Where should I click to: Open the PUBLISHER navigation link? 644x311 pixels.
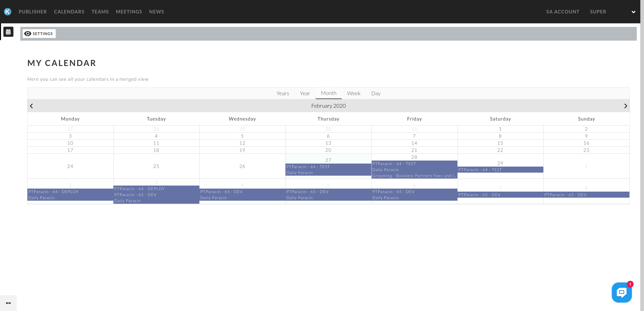pyautogui.click(x=33, y=12)
